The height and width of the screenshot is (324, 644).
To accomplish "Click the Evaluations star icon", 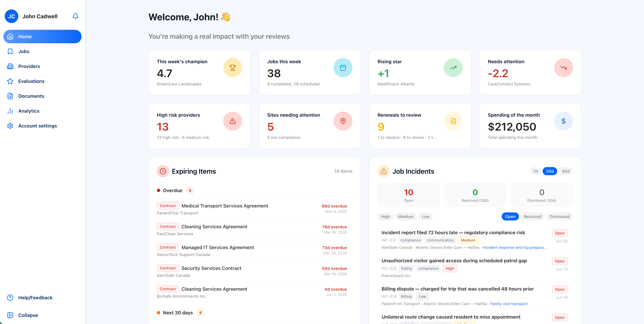I will click(10, 81).
